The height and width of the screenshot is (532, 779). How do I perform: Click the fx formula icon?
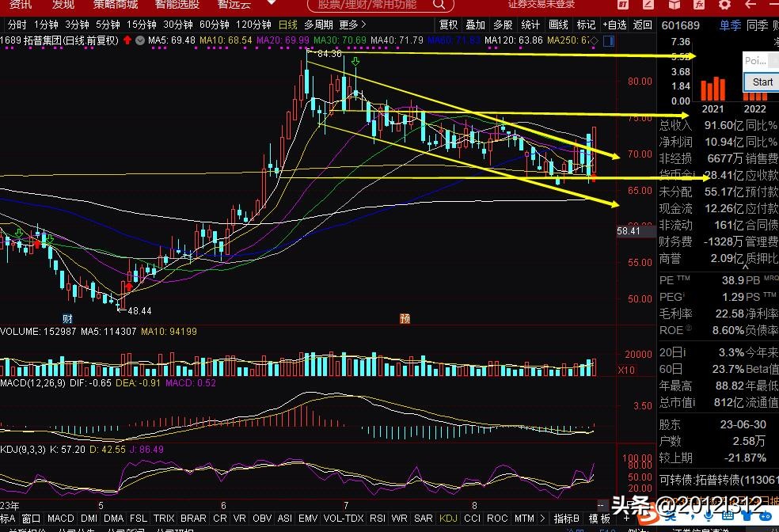click(699, 5)
